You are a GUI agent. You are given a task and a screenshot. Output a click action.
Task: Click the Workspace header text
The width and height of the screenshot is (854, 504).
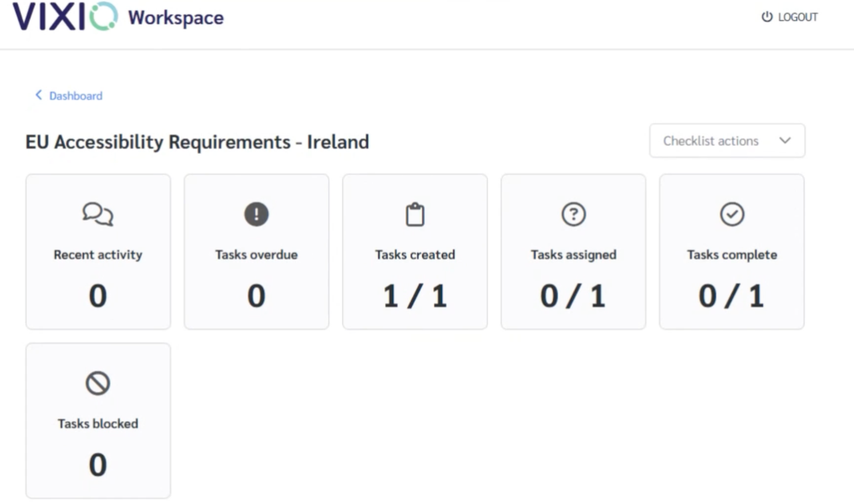point(176,18)
